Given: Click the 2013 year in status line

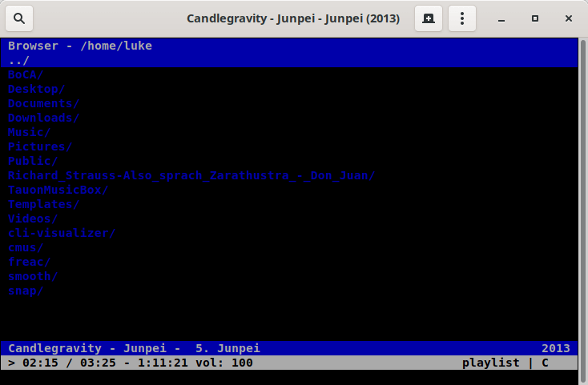Looking at the screenshot, I should (x=555, y=348).
